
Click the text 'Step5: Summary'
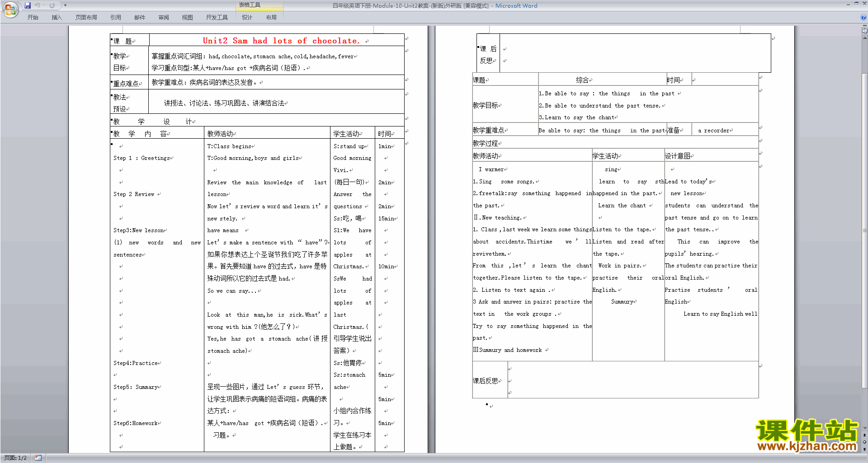click(136, 387)
